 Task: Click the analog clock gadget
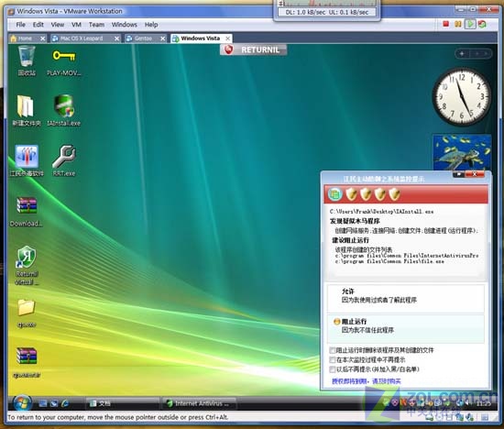coord(462,96)
